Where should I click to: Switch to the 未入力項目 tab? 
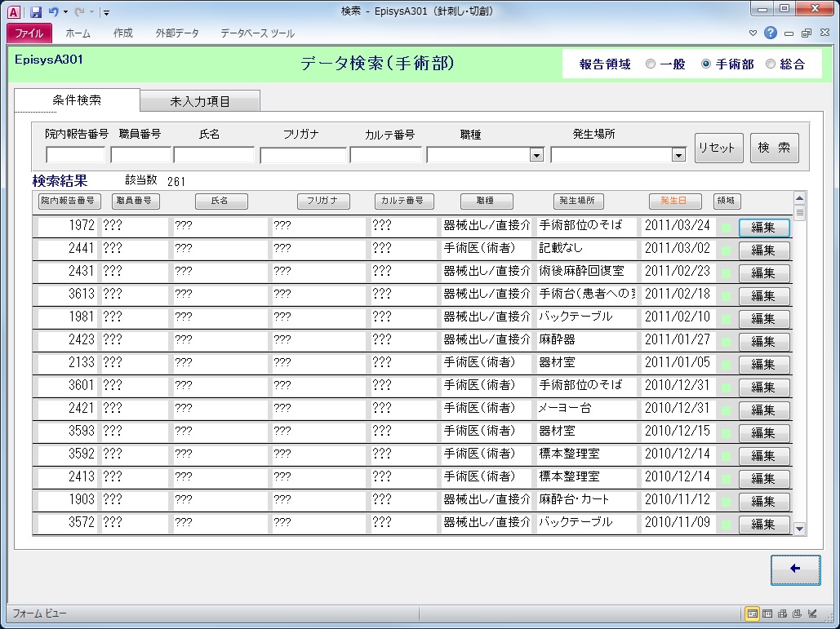[x=200, y=102]
